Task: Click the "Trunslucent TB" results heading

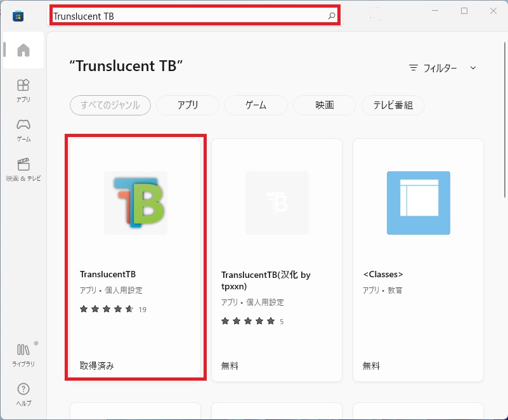Action: tap(126, 66)
